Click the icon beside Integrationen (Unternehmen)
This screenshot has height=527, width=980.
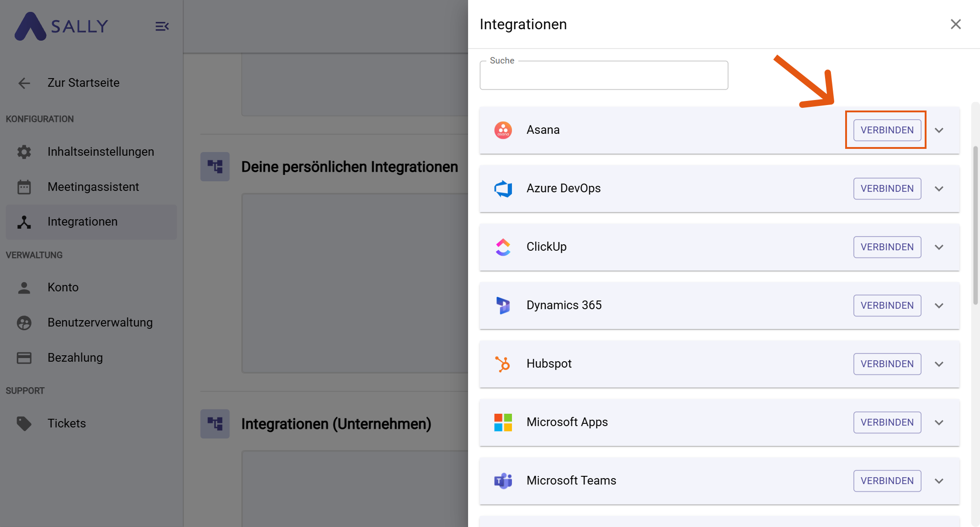(x=215, y=424)
